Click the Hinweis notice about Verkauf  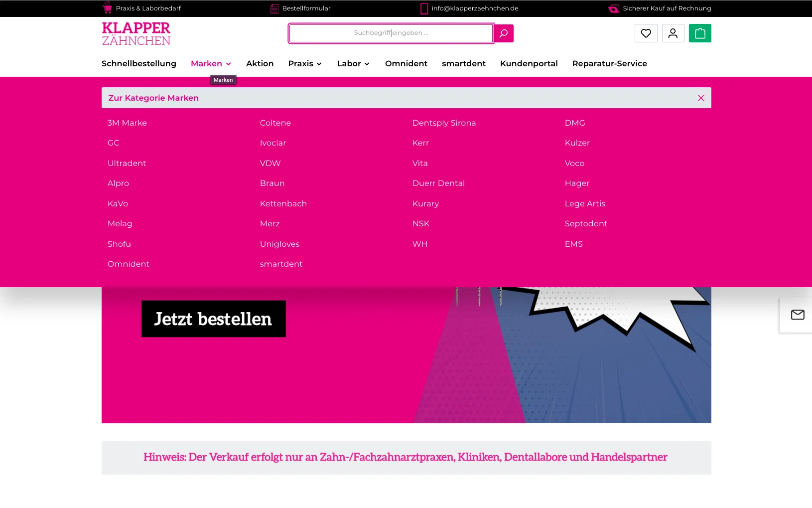coord(406,457)
